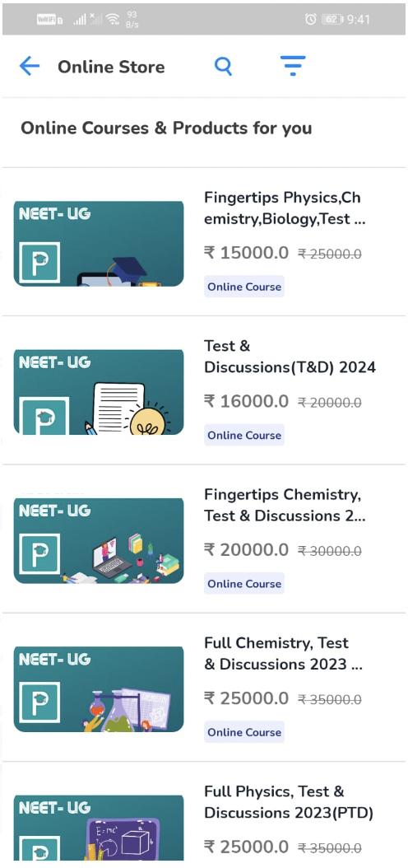The image size is (408, 868).
Task: Select Fingertips Chemistry, Test & Discussions title
Action: [x=285, y=505]
